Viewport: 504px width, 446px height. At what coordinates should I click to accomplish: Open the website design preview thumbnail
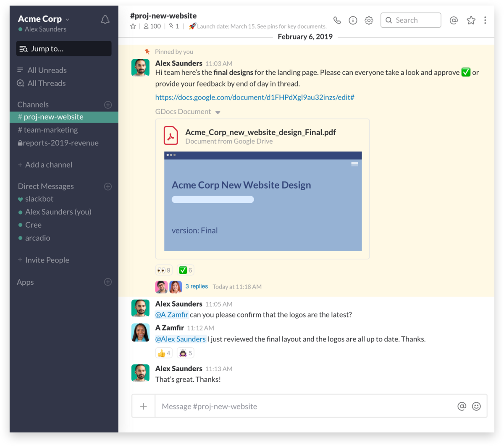263,201
